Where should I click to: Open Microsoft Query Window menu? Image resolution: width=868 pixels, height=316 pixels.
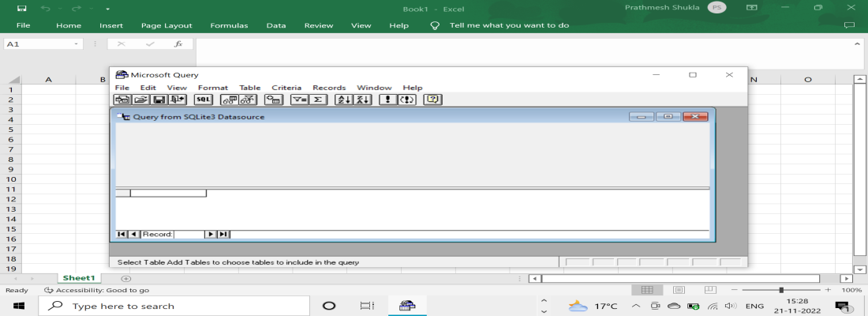coord(374,88)
